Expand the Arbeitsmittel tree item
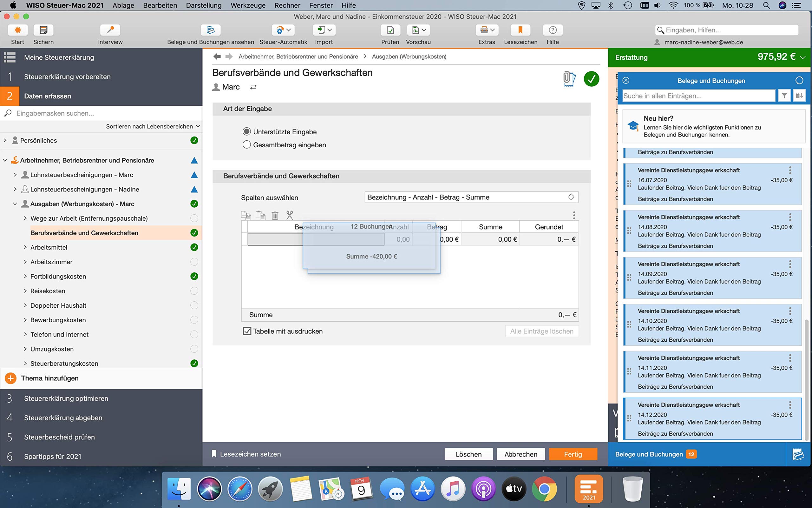This screenshot has height=508, width=812. click(25, 247)
